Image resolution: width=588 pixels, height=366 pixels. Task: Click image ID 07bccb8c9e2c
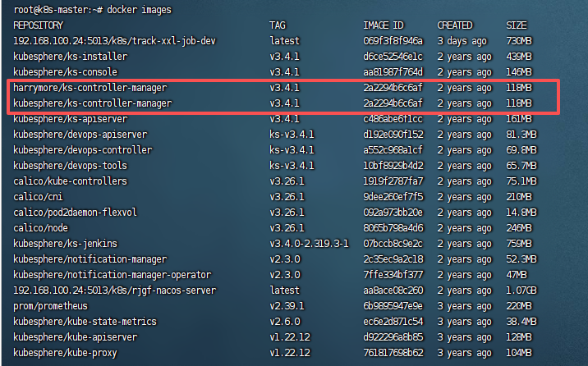coord(393,244)
